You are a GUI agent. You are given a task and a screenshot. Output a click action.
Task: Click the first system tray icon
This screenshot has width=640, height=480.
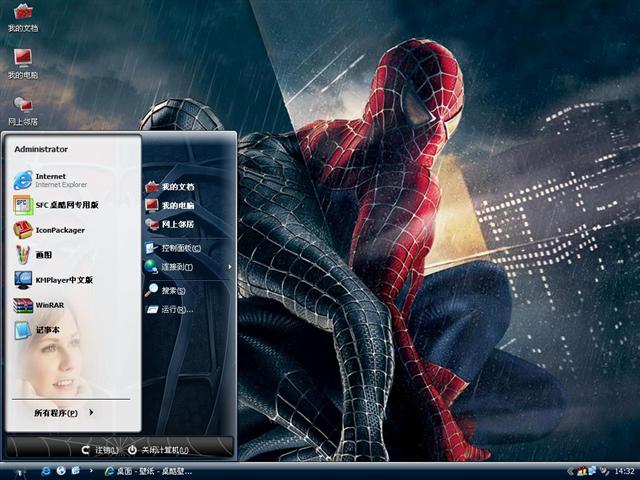582,471
